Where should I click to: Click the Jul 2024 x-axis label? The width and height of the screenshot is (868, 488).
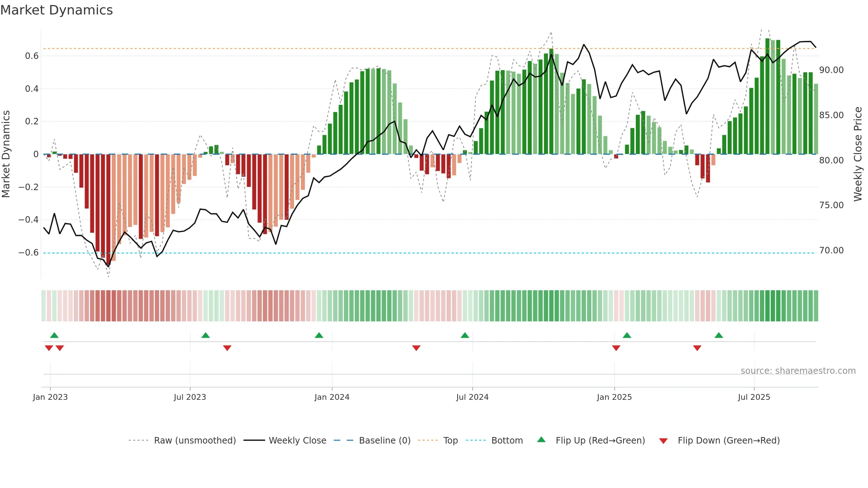pyautogui.click(x=472, y=397)
